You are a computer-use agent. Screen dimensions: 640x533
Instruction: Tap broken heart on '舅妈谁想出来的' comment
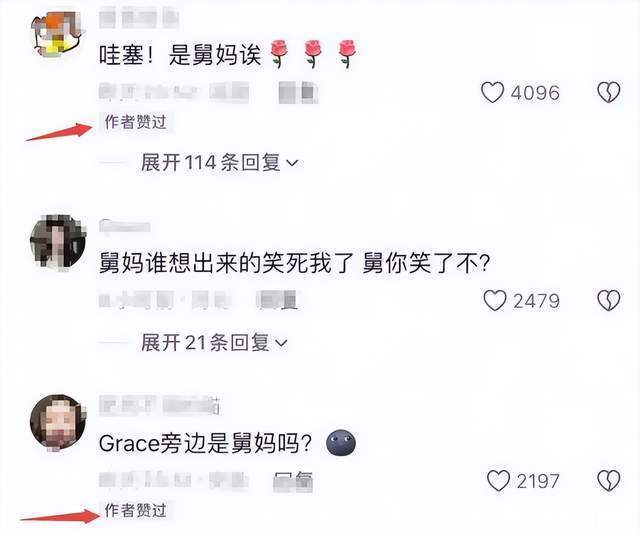tap(609, 301)
